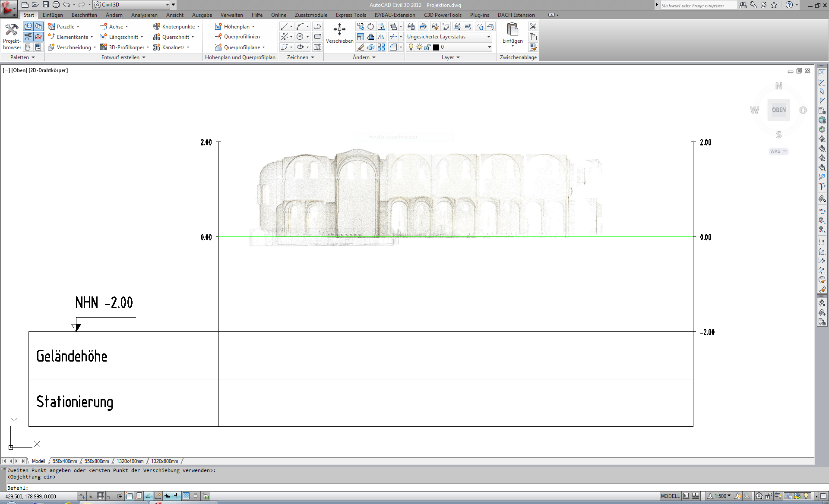Expand the Zeichnen panel
The image size is (829, 504).
pos(301,57)
